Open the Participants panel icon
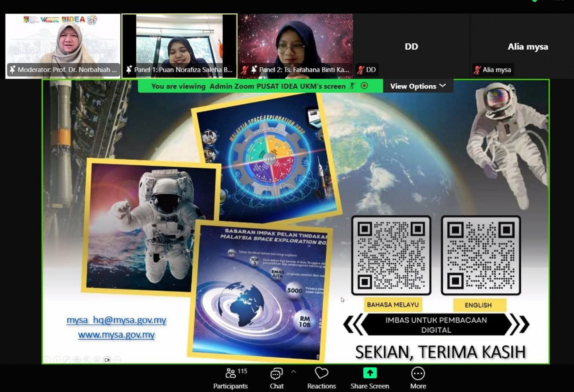The width and height of the screenshot is (574, 392). [230, 373]
